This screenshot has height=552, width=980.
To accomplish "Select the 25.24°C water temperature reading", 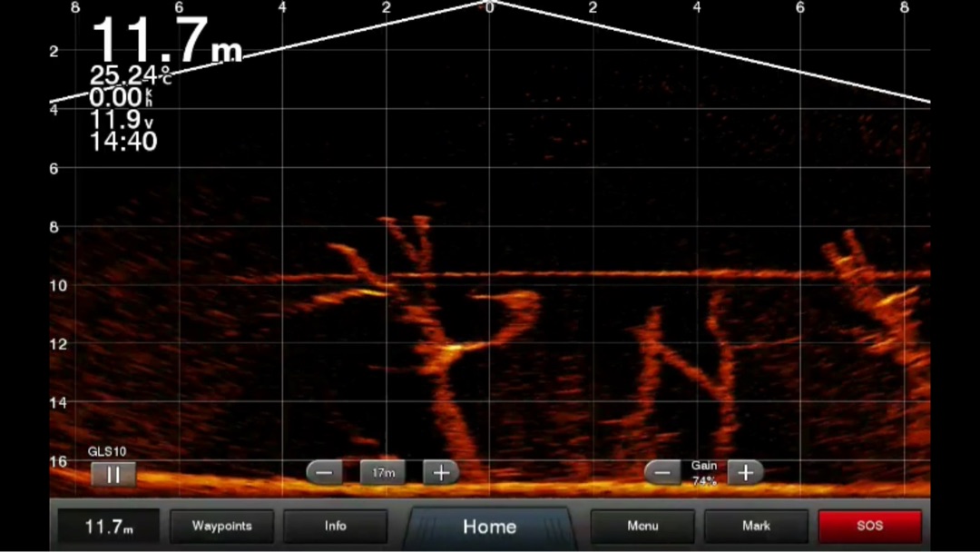I will point(130,76).
